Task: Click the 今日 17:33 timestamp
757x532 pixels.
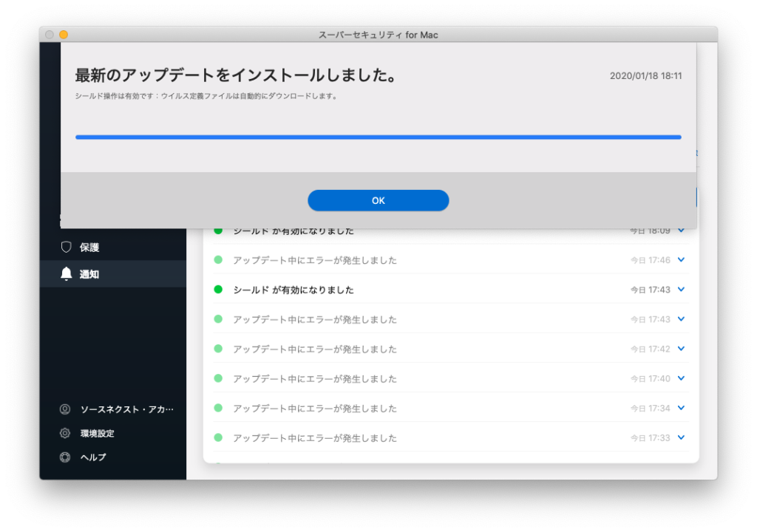Action: pos(651,438)
